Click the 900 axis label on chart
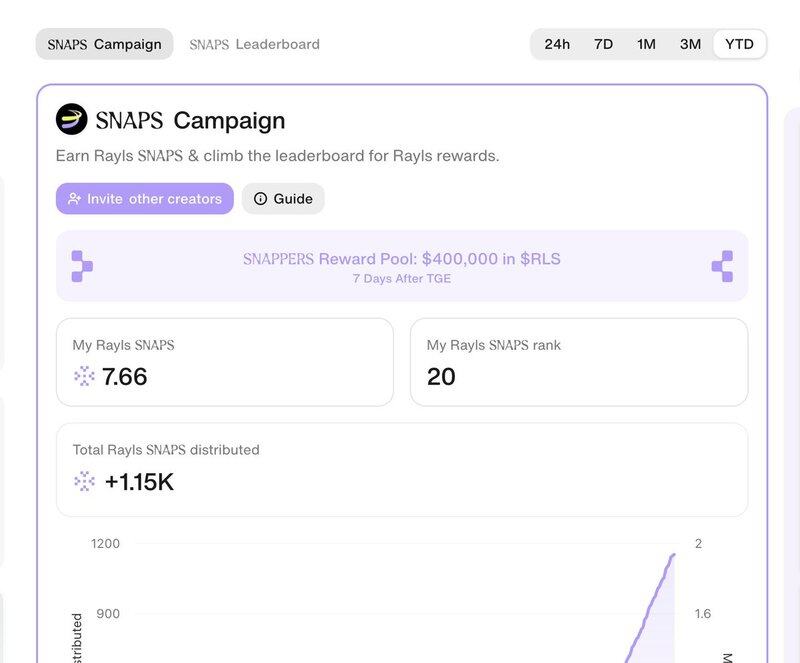Viewport: 800px width, 663px height. pos(108,613)
